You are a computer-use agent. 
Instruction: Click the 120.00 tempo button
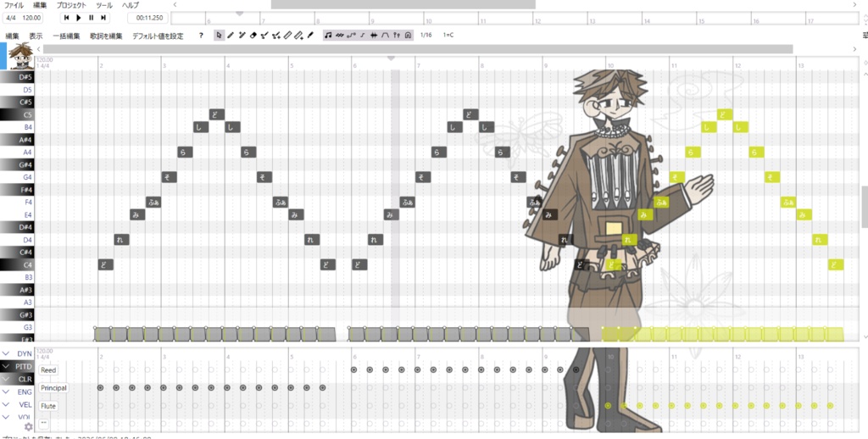[x=32, y=18]
